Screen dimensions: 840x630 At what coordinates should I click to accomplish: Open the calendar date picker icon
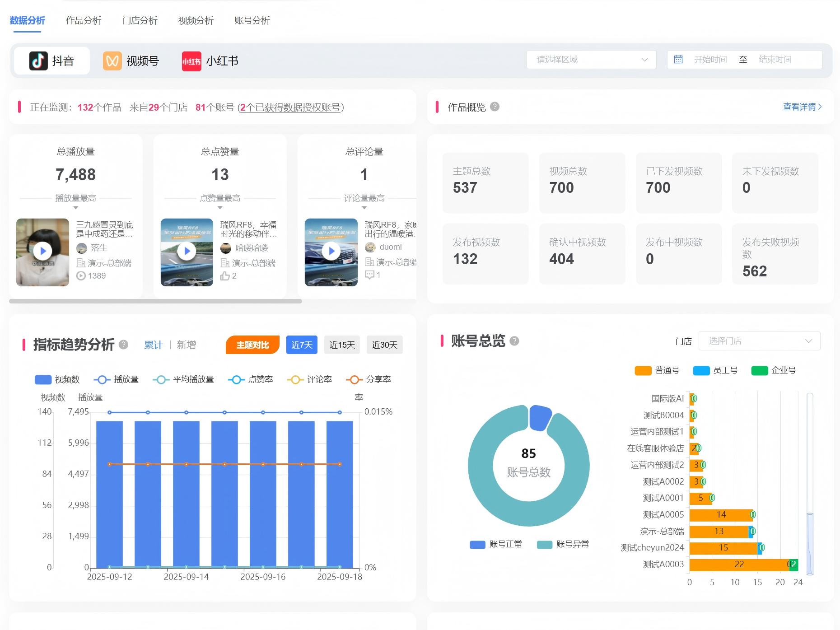679,59
